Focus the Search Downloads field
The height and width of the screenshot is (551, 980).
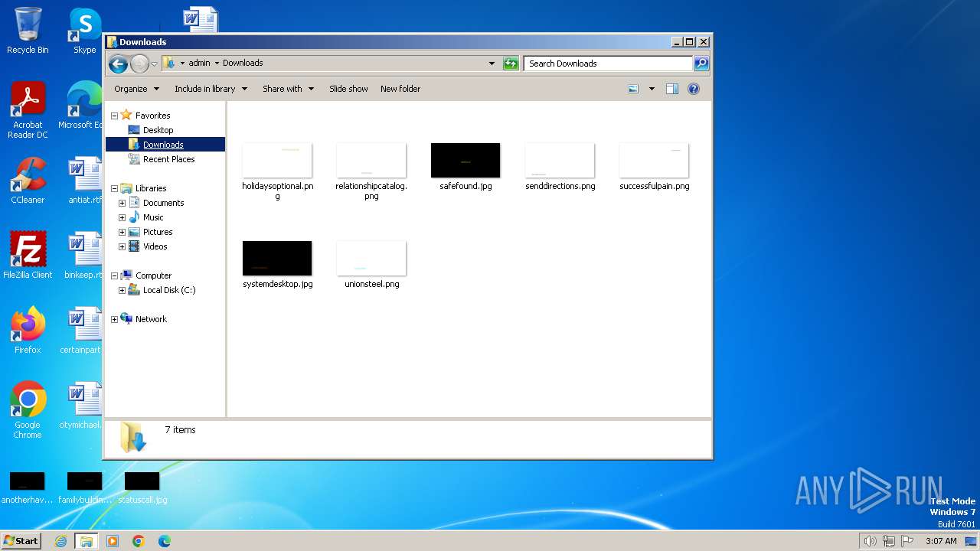[x=608, y=64]
